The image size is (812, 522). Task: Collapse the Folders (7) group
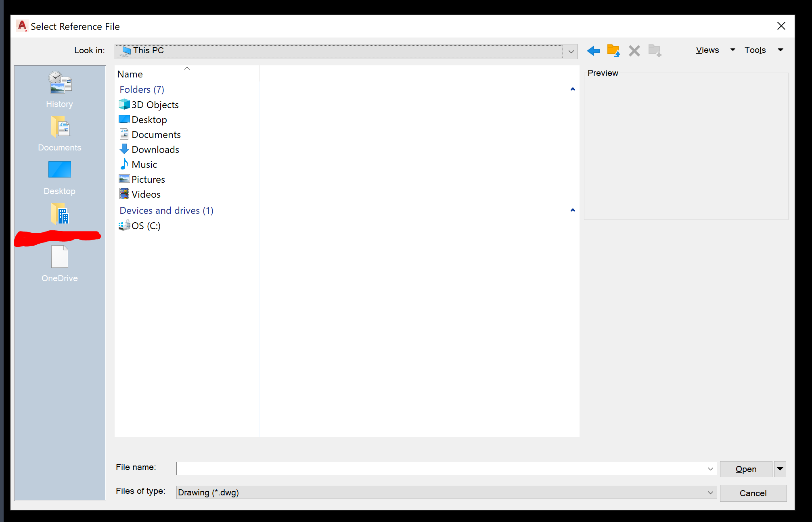coord(573,89)
